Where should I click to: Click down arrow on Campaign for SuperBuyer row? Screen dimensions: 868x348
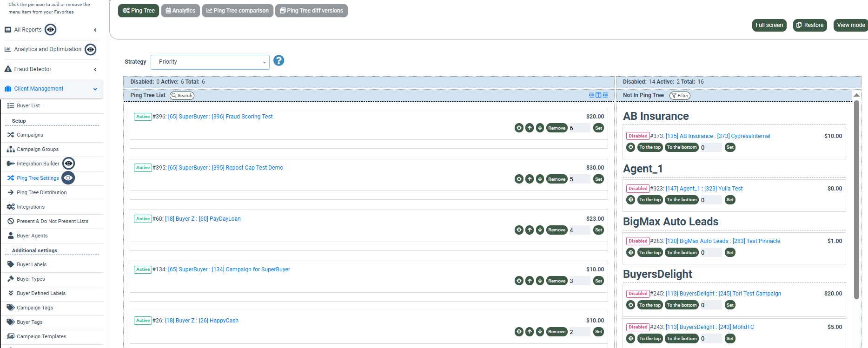click(x=540, y=281)
